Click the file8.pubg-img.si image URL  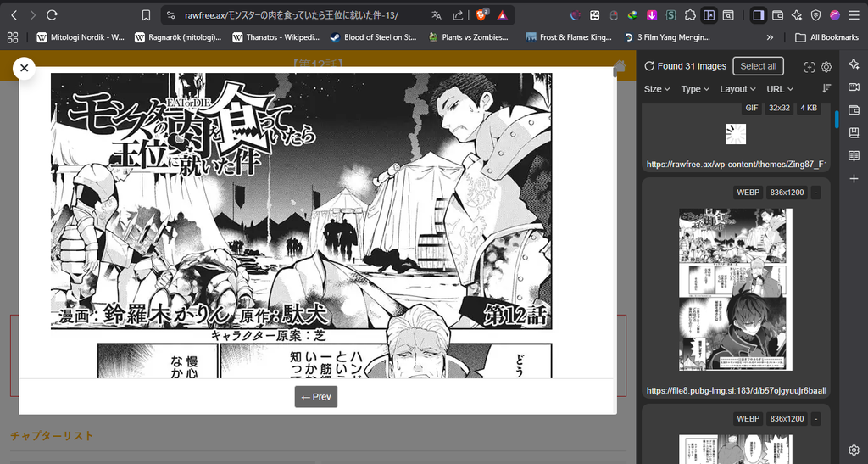tap(736, 390)
